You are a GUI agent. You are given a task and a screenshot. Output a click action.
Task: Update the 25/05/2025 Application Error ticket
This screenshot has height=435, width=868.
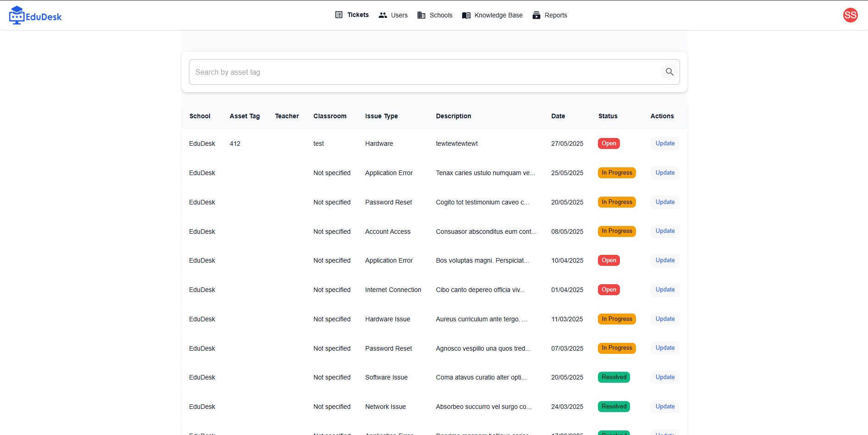(665, 173)
